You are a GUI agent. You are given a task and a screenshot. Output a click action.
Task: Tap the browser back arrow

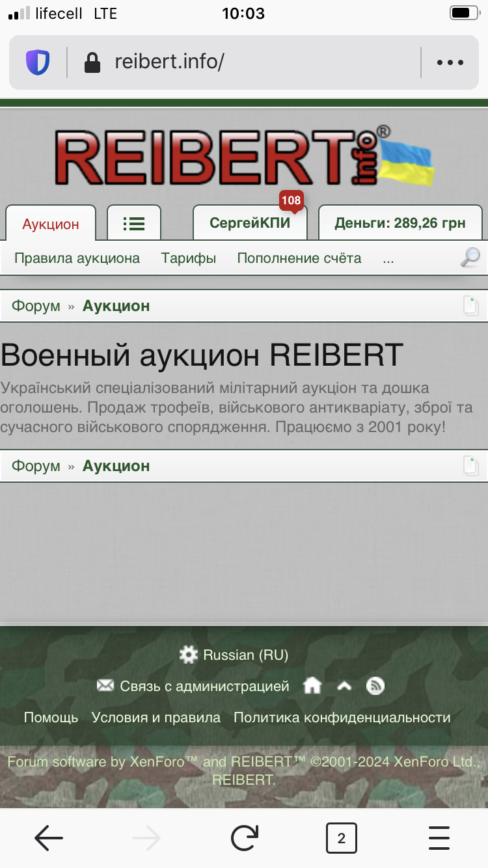point(49,838)
